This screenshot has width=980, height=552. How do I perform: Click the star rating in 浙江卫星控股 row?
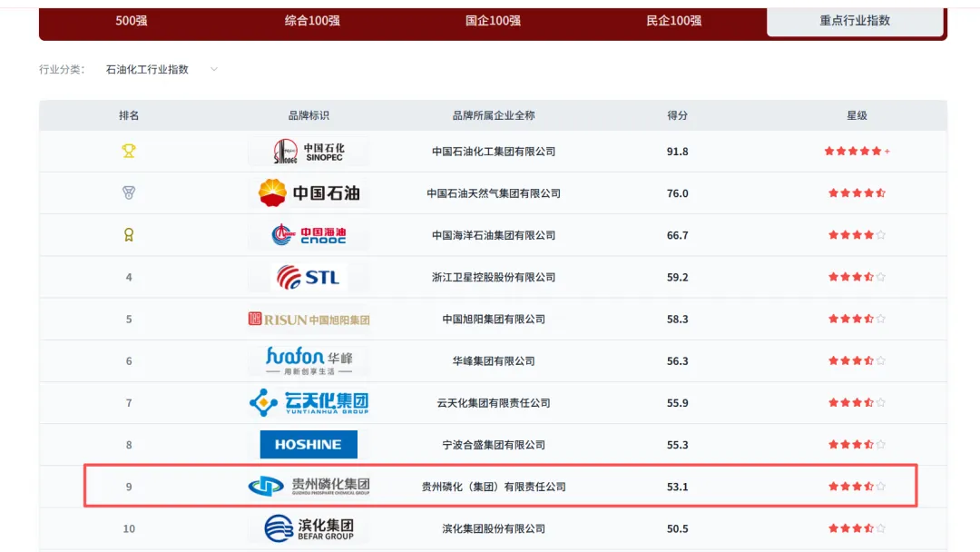click(x=857, y=276)
